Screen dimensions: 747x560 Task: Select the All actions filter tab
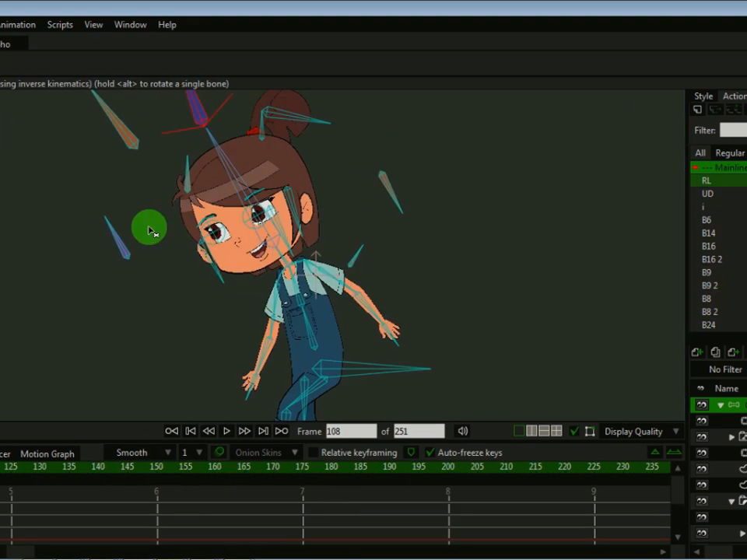700,153
